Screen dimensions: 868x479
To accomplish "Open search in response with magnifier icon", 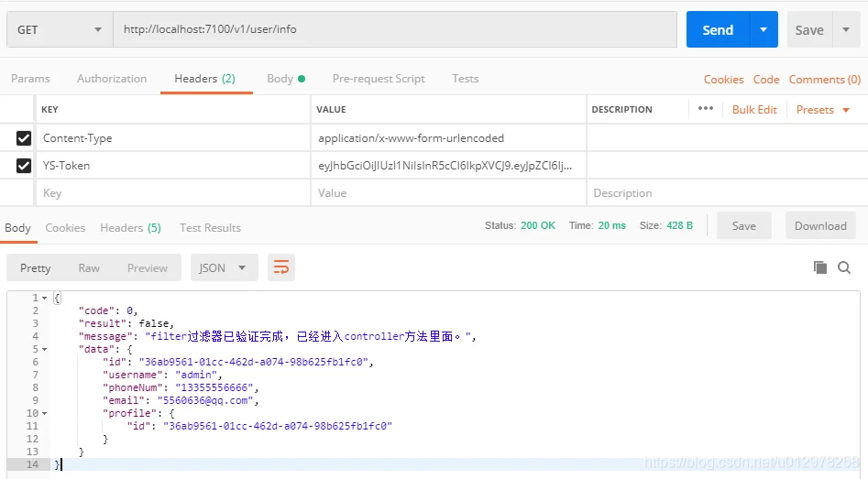I will [844, 267].
